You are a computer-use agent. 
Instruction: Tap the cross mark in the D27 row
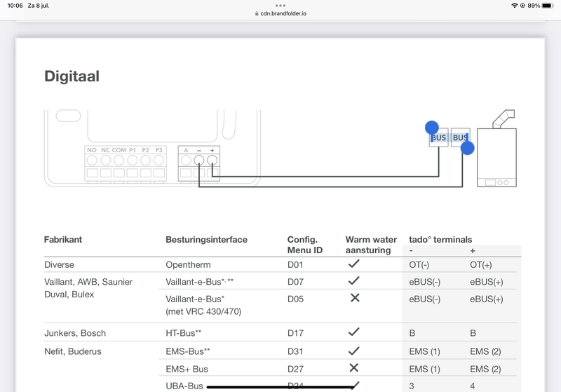pyautogui.click(x=354, y=367)
